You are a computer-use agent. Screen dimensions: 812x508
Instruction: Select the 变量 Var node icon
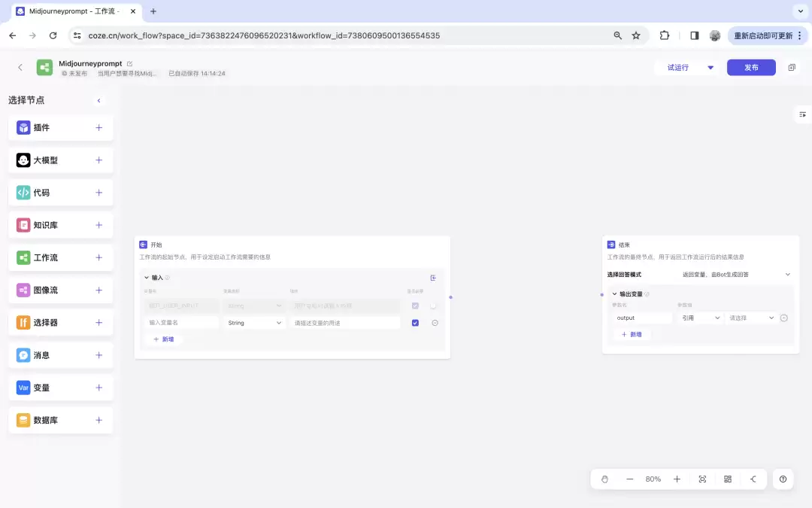tap(23, 388)
